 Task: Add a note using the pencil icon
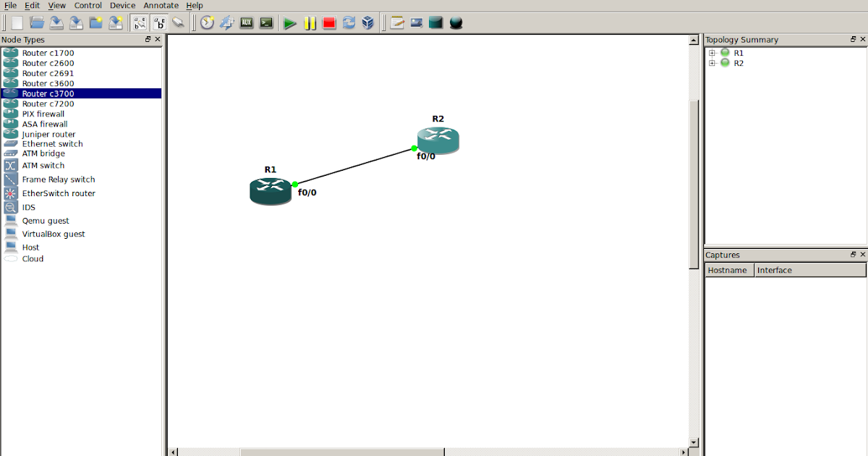(396, 22)
